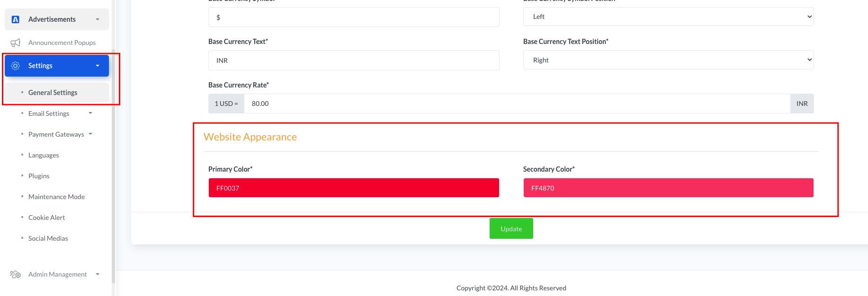The image size is (868, 296).
Task: Click the Settings gear icon
Action: click(x=16, y=66)
